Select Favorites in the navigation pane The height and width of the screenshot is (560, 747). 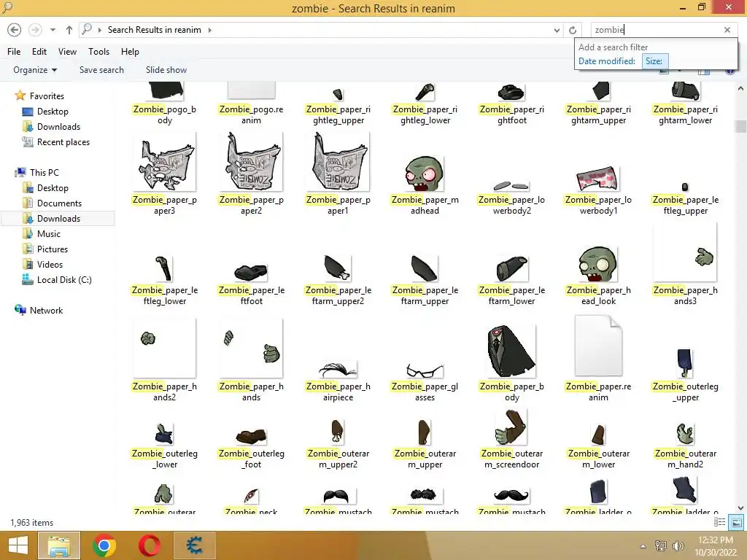47,96
